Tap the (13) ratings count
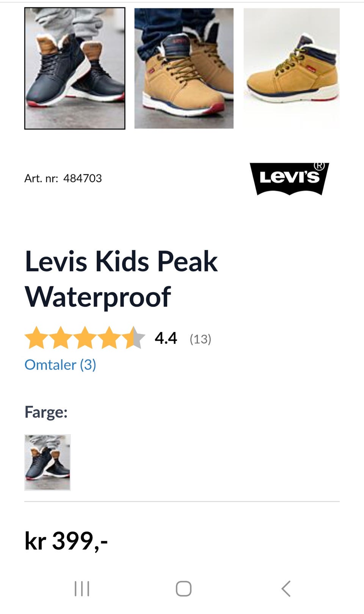 [x=200, y=339]
